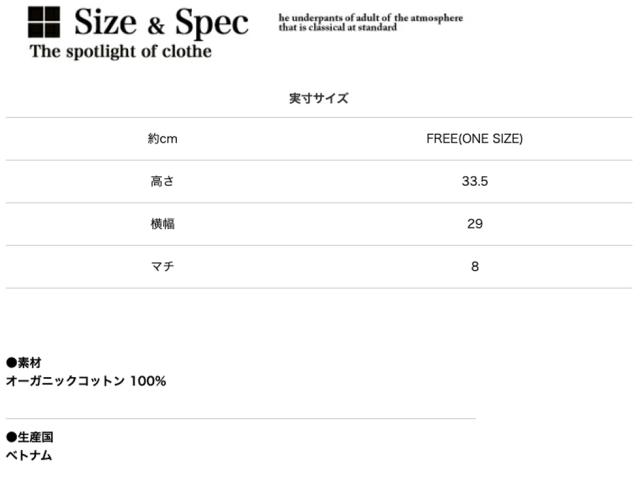The width and height of the screenshot is (640, 480).
Task: Click the word Spec in the heading
Action: 211,22
